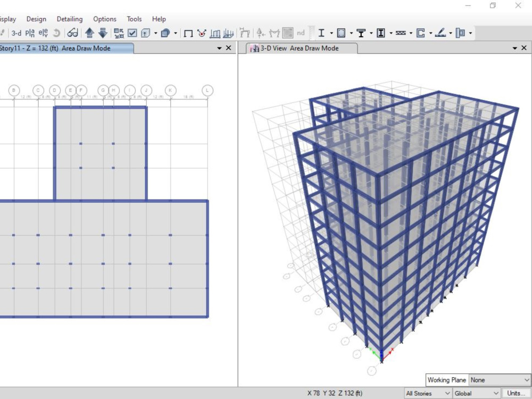Open dropdown beside the steel joist icon
The height and width of the screenshot is (399, 532).
[411, 33]
